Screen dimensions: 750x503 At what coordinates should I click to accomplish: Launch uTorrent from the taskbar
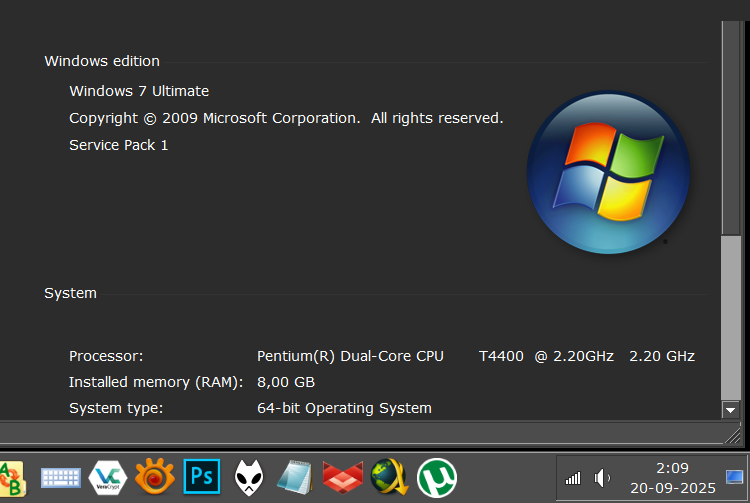point(437,478)
